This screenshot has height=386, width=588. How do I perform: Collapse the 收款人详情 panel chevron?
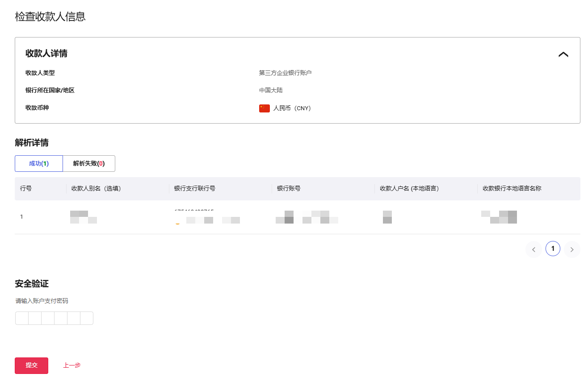point(563,54)
